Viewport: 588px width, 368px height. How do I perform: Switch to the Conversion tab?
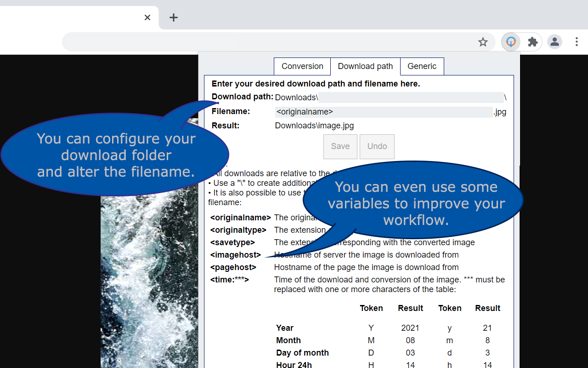302,66
